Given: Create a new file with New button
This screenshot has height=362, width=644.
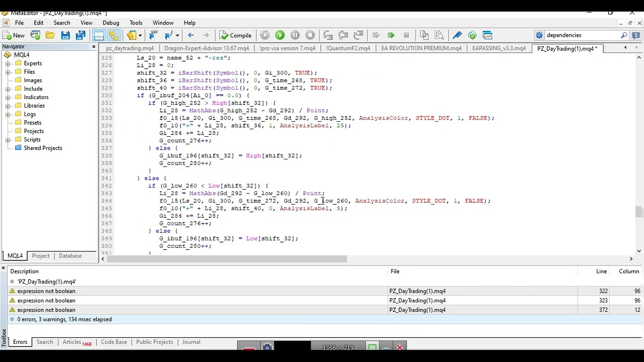Looking at the screenshot, I should (14, 35).
